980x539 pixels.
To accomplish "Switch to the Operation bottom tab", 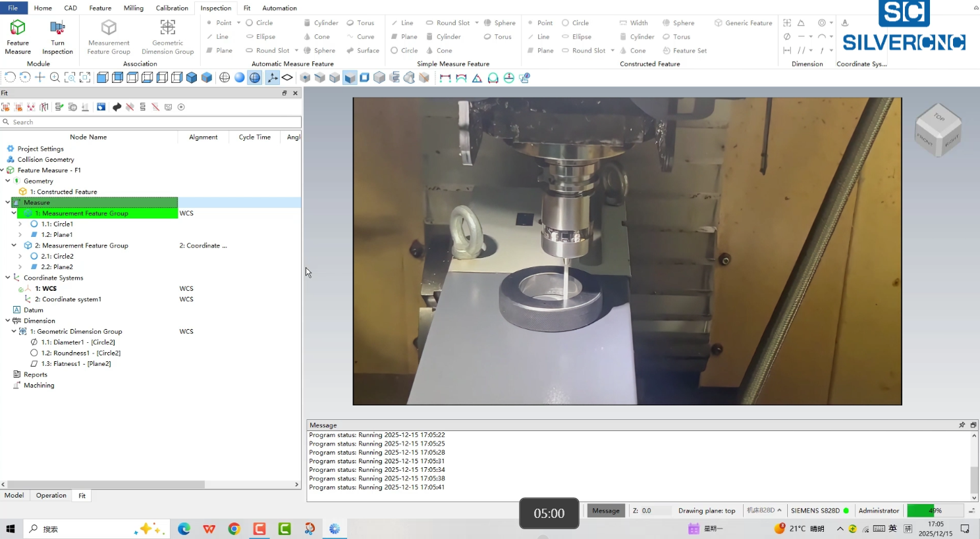I will [51, 496].
